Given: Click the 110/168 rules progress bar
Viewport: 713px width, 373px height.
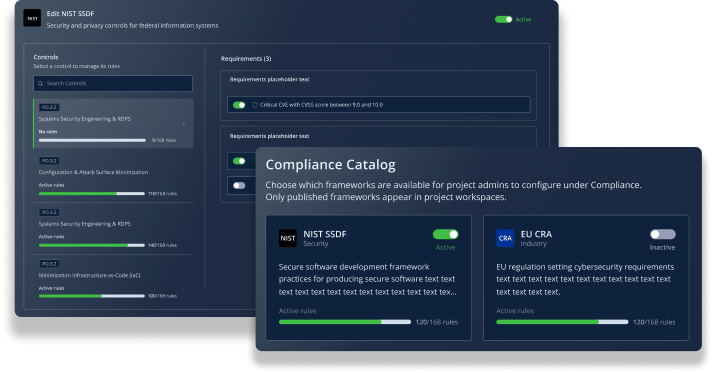Looking at the screenshot, I should 92,194.
